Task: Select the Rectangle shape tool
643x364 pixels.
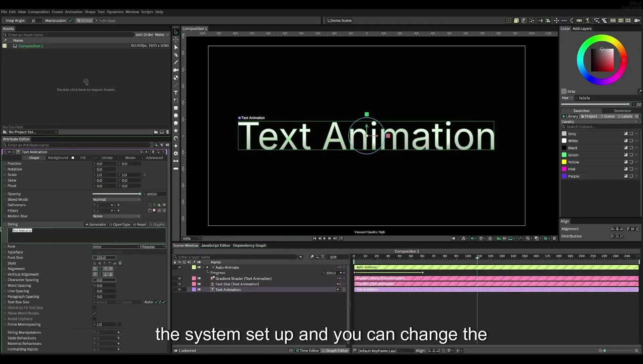Action: pyautogui.click(x=176, y=108)
